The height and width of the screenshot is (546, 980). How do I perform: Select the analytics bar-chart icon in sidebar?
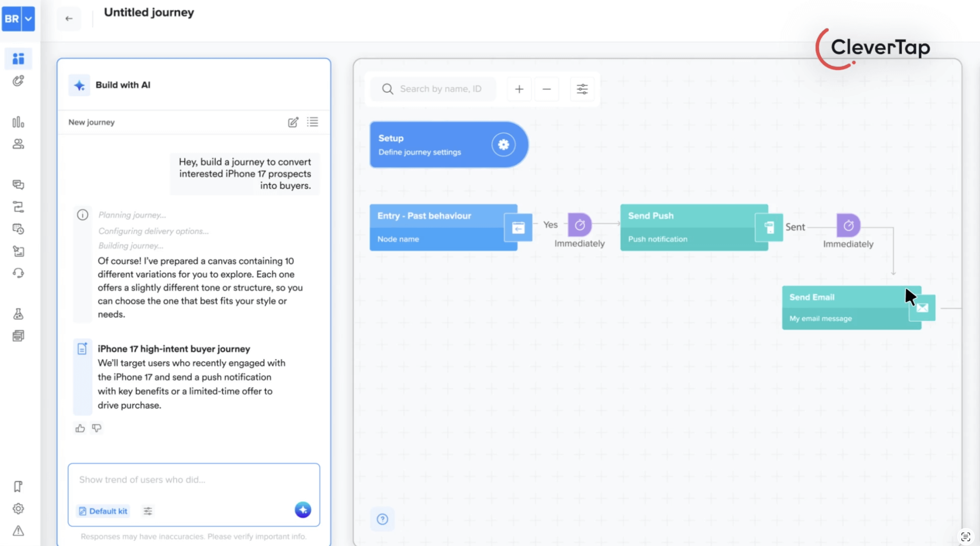pos(18,122)
